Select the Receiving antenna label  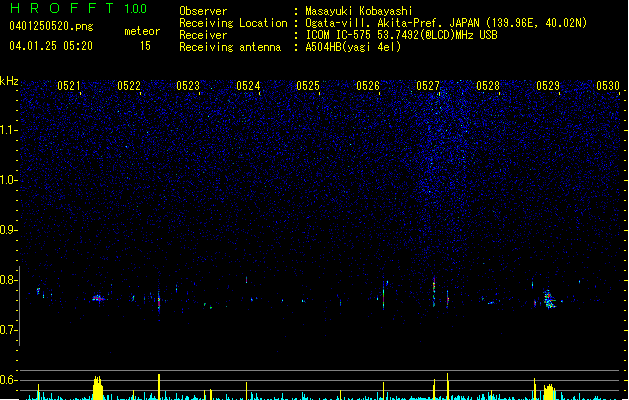(230, 47)
